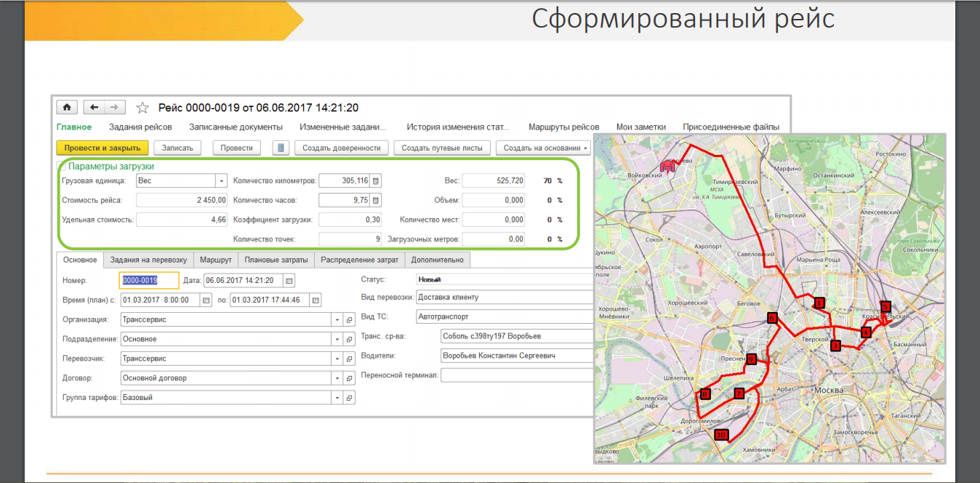Expand the Группа тарифов dropdown

pos(337,398)
